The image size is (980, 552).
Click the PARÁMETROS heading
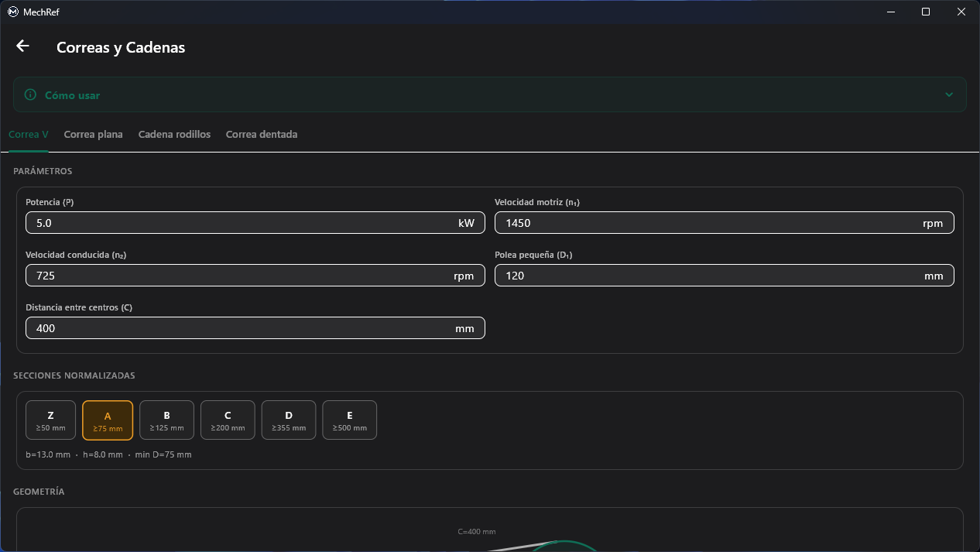pyautogui.click(x=43, y=171)
